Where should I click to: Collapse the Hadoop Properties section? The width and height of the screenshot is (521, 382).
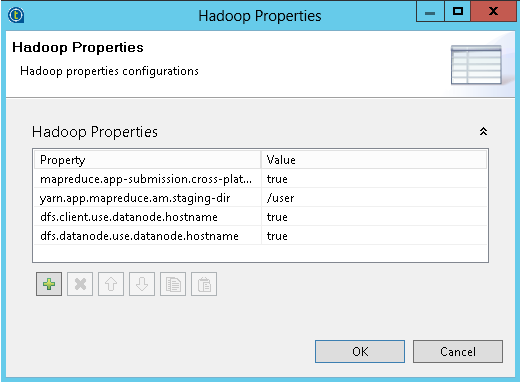coord(483,131)
